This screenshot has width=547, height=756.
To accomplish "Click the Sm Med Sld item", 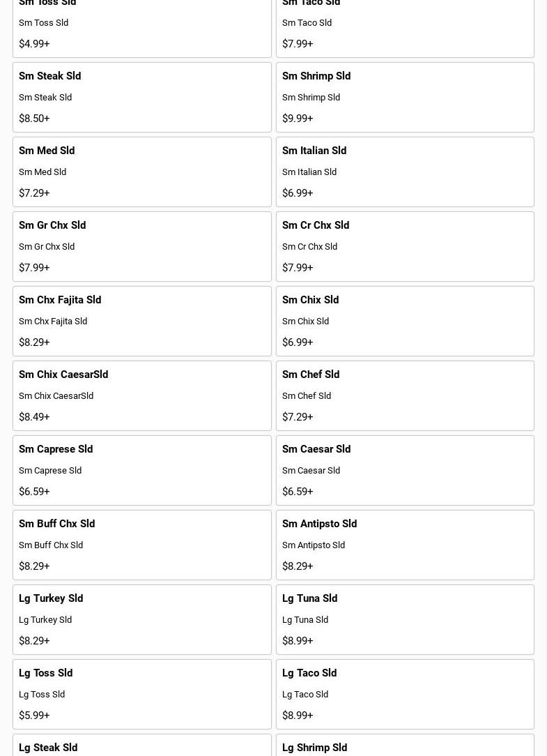I will (141, 172).
